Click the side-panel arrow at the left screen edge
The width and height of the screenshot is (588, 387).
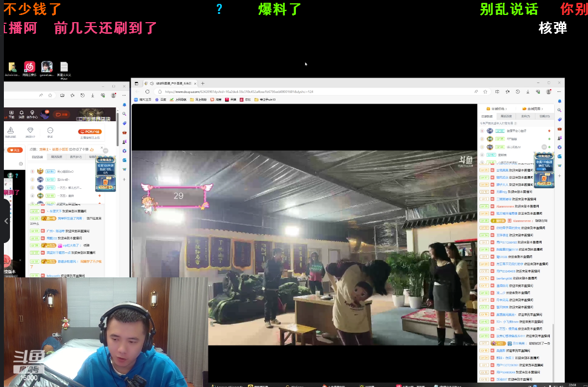pos(6,221)
